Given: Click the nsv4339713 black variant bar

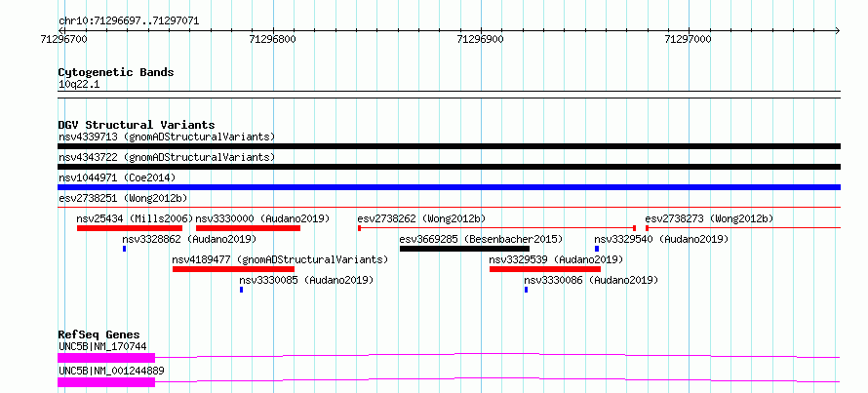Looking at the screenshot, I should click(449, 146).
